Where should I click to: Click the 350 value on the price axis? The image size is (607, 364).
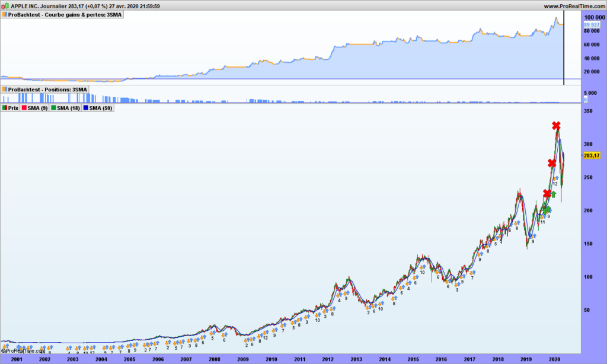click(x=588, y=111)
